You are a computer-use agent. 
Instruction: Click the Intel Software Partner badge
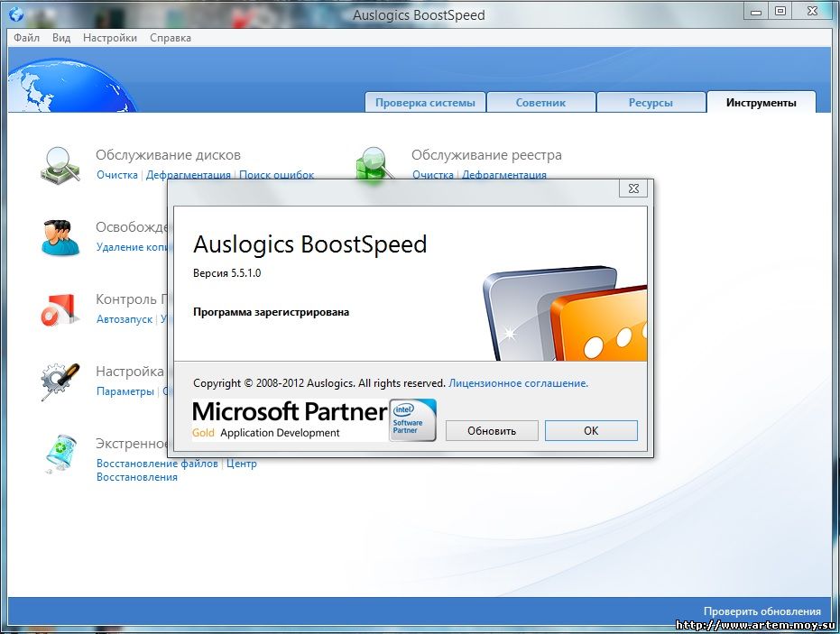(x=412, y=420)
